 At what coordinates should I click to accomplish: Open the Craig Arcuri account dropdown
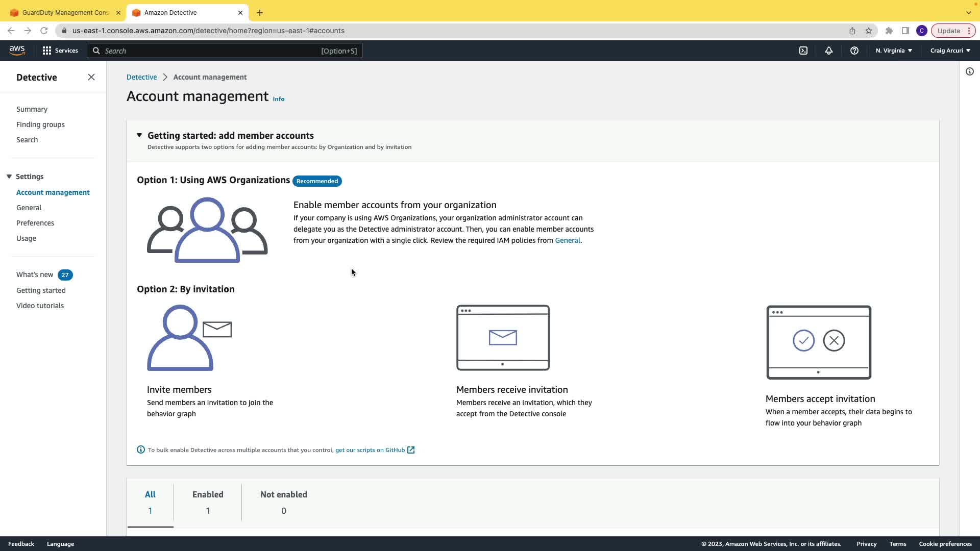coord(950,51)
